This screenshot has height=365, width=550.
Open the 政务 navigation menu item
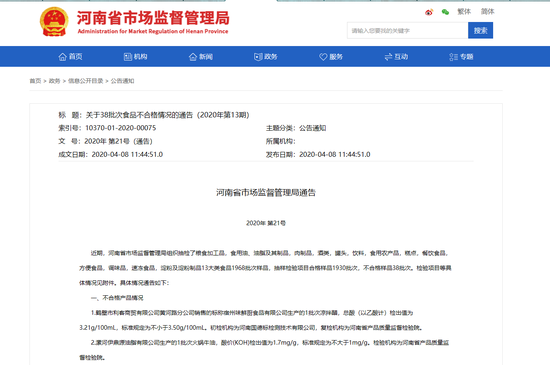point(266,57)
